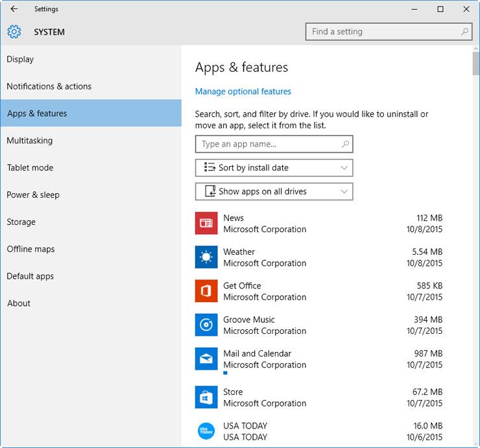Click the Manage optional features link

click(243, 91)
